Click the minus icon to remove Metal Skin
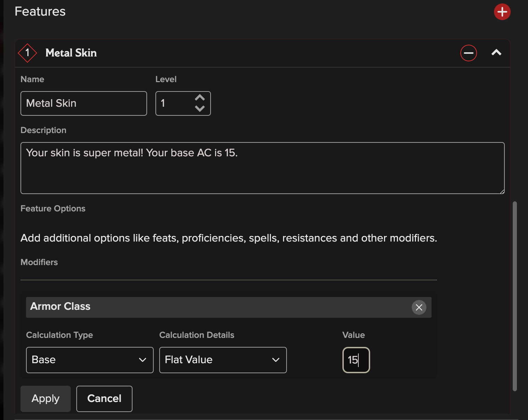Viewport: 528px width, 420px height. tap(468, 53)
